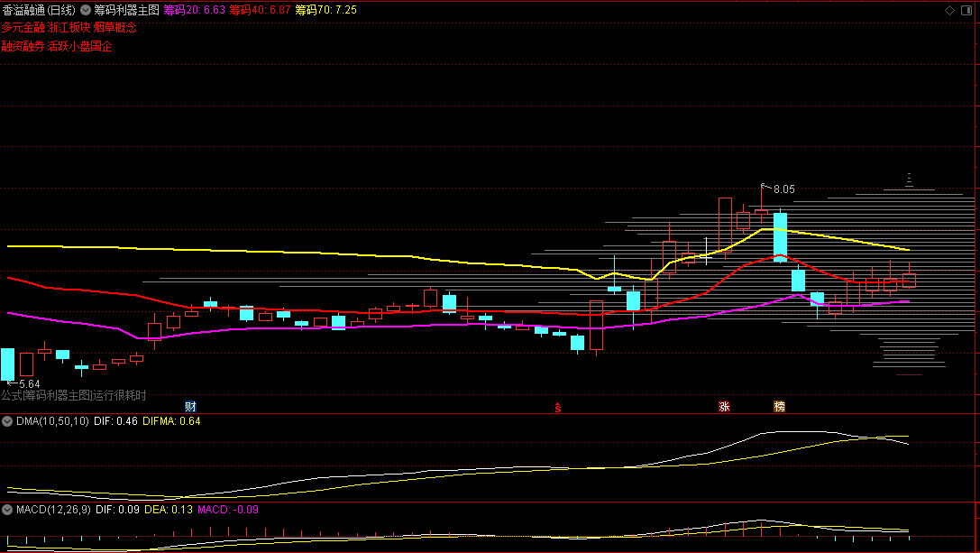The height and width of the screenshot is (553, 980).
Task: Click the 8.05 high price label
Action: coord(783,189)
